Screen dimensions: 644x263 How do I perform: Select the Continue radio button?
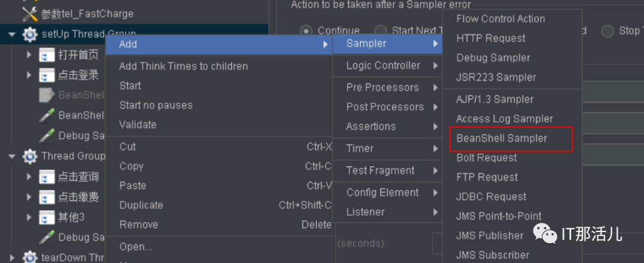coord(306,31)
